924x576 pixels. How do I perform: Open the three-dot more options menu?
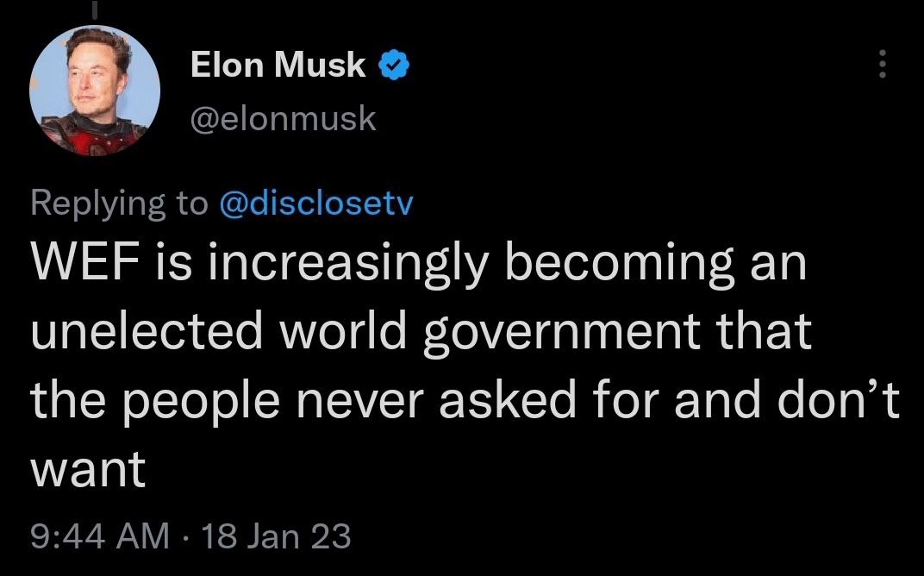tap(882, 64)
